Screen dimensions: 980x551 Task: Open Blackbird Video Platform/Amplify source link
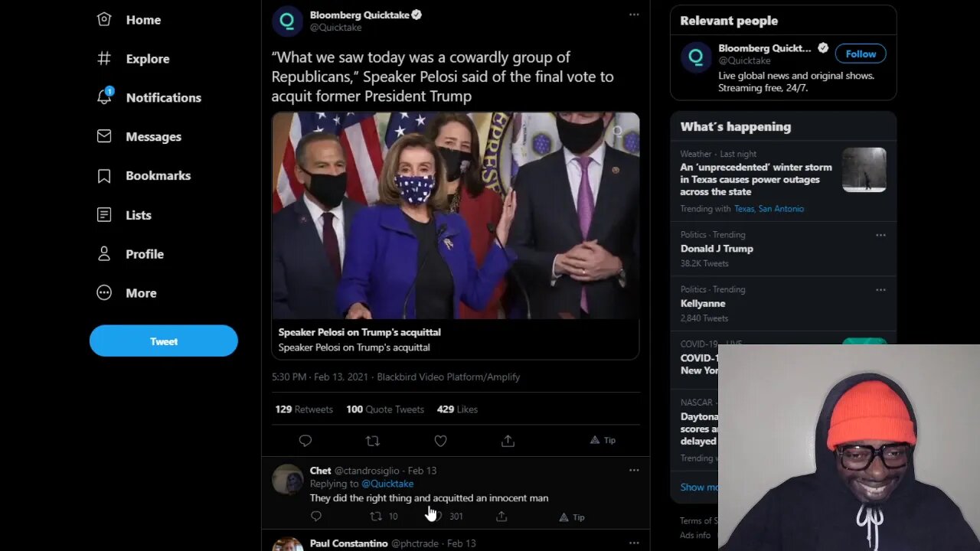(449, 377)
